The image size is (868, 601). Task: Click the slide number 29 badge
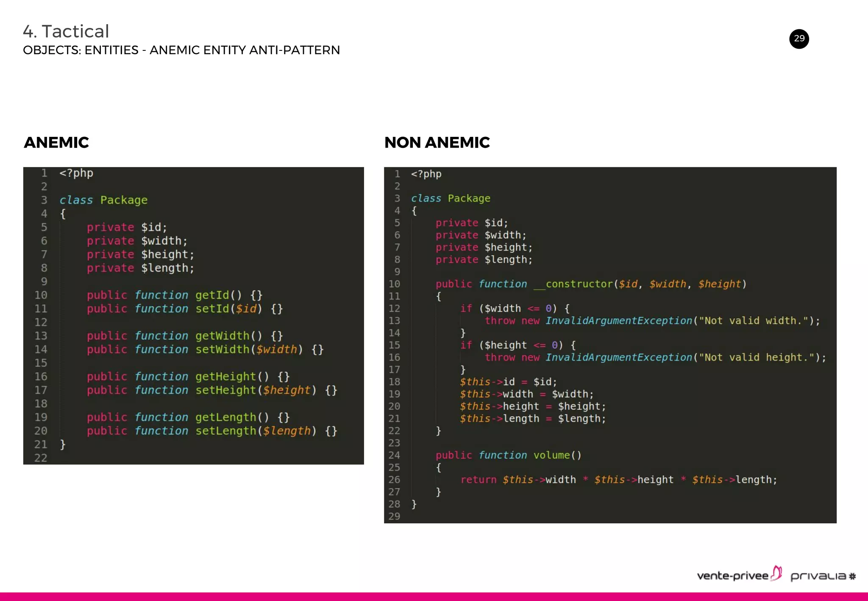799,39
